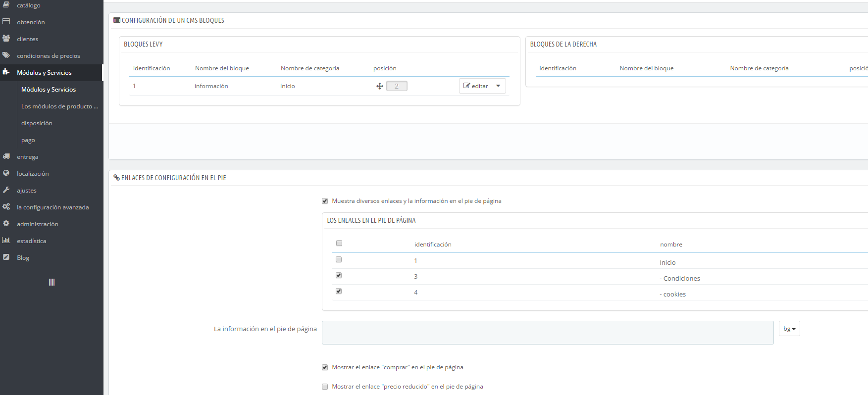
Task: Collapse the sidebar menu with the bars icon
Action: click(51, 282)
